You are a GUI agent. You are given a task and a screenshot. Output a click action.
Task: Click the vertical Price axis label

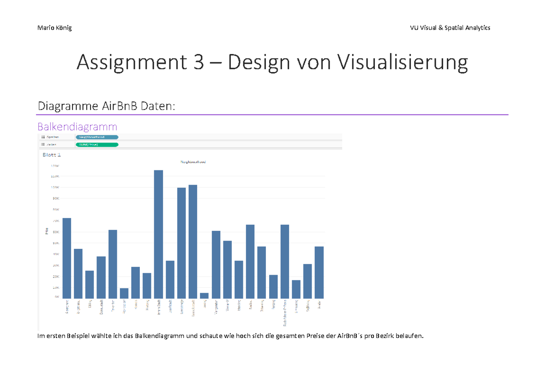pos(46,231)
